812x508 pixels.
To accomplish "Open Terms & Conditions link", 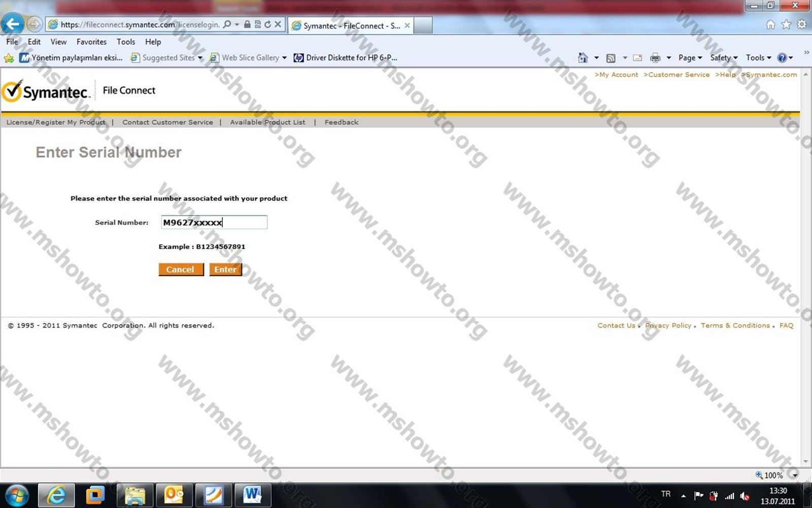I will pyautogui.click(x=735, y=326).
